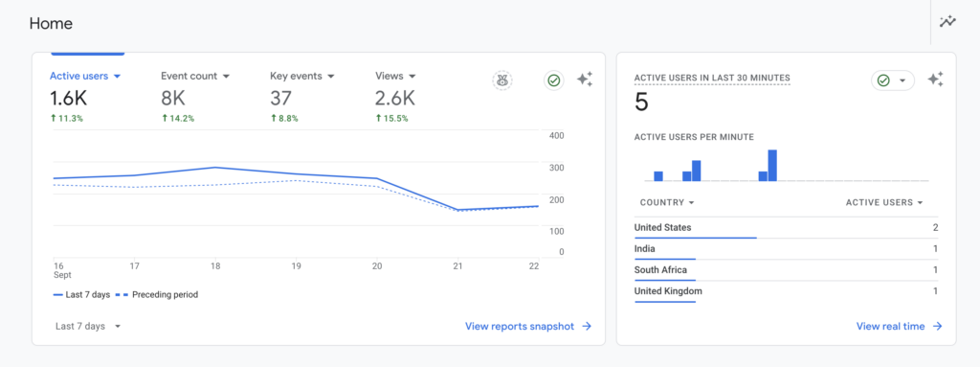Click the 37 key events value
980x367 pixels.
tap(281, 99)
